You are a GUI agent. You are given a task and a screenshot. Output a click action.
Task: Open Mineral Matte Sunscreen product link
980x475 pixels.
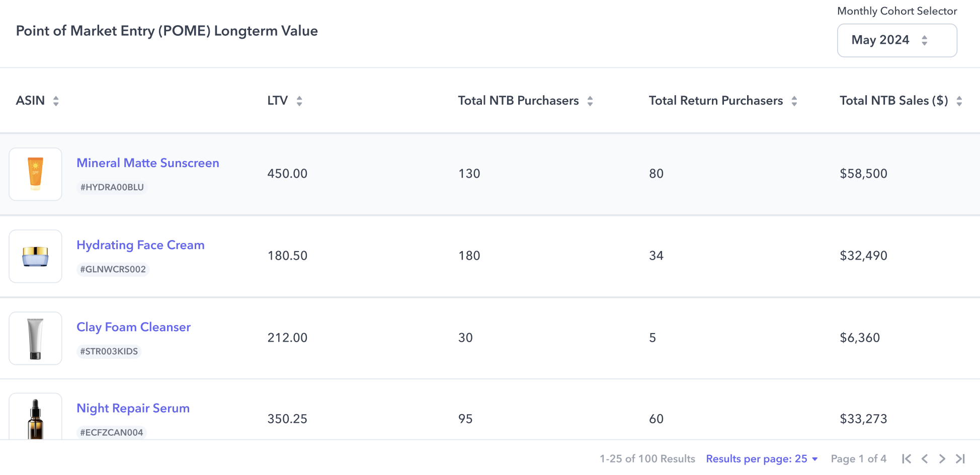[147, 163]
